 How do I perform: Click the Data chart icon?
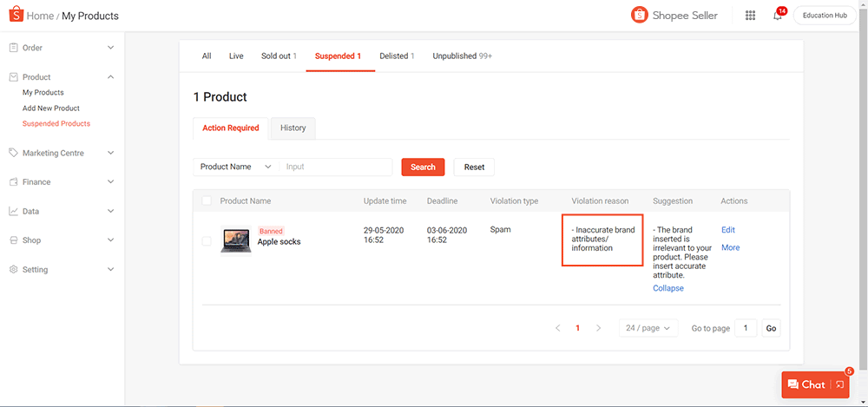coord(14,211)
